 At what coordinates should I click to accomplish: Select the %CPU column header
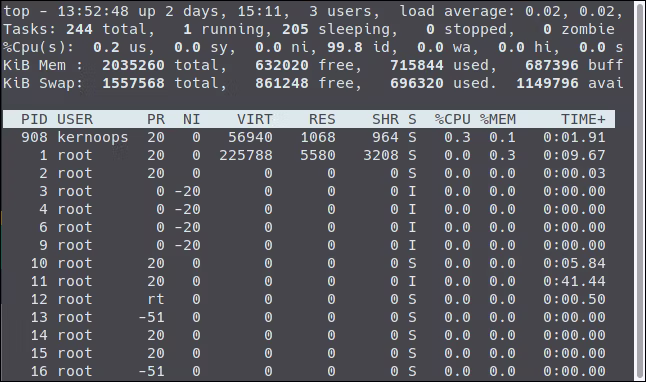(452, 119)
